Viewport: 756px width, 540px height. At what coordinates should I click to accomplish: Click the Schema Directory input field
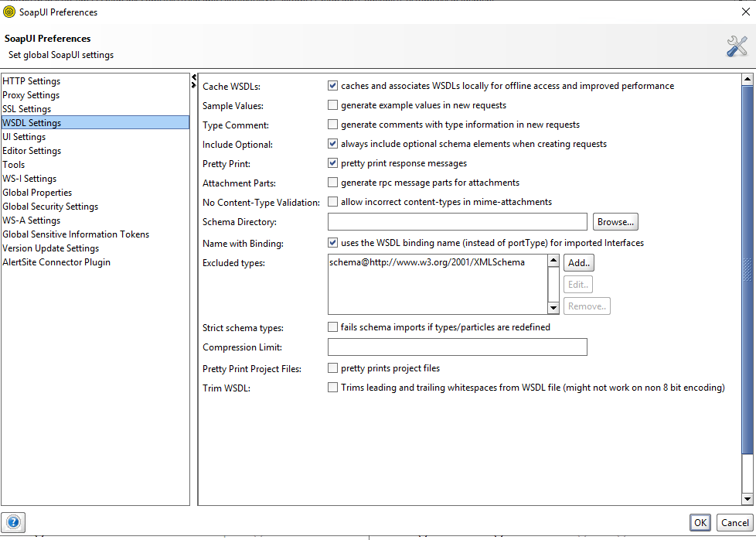pyautogui.click(x=457, y=222)
